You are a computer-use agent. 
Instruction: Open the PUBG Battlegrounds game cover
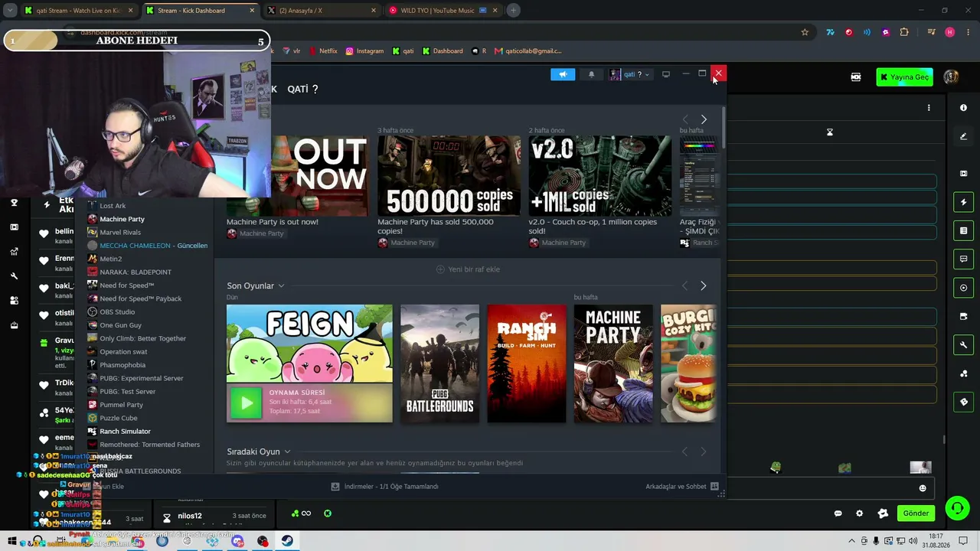(x=439, y=364)
